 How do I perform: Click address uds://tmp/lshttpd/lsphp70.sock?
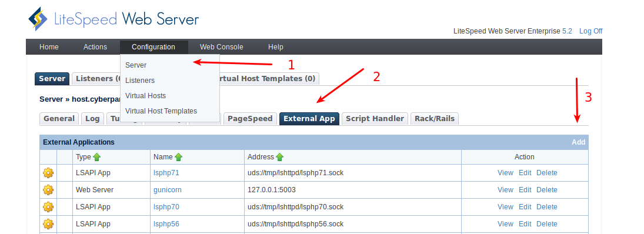click(x=296, y=207)
